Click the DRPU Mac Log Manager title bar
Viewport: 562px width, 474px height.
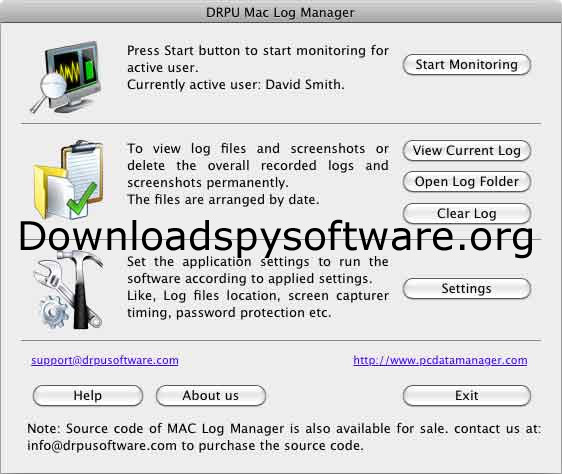click(x=280, y=12)
